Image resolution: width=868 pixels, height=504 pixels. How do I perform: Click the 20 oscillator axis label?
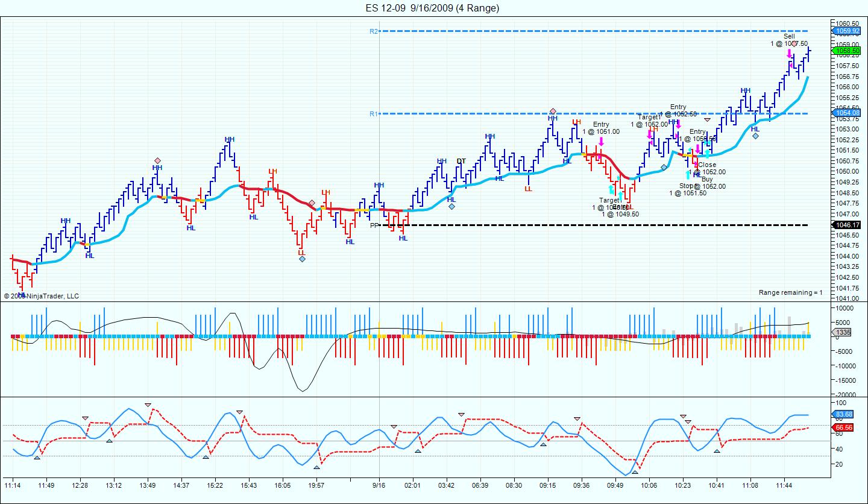pos(840,464)
